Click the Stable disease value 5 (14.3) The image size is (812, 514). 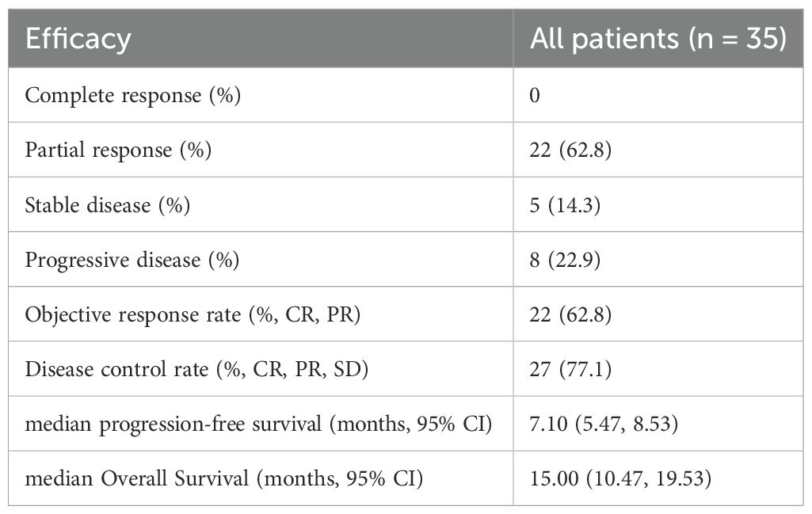click(x=562, y=205)
